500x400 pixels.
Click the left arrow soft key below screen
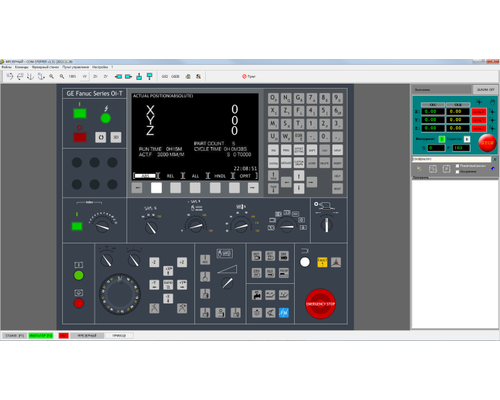[137, 188]
